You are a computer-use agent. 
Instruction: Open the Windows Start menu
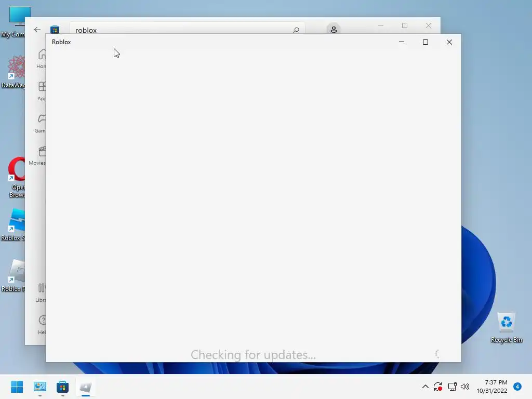pos(17,387)
